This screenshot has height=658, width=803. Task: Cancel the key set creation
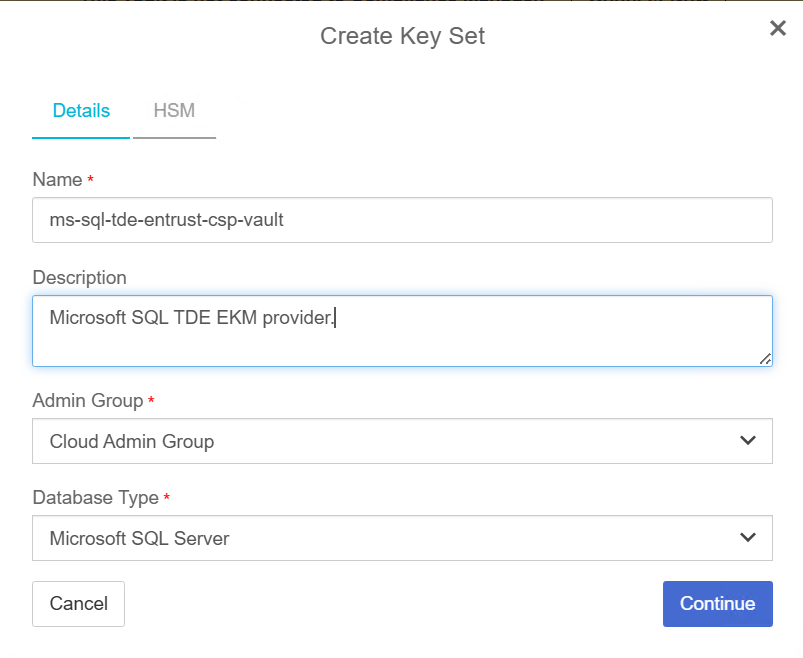click(78, 603)
